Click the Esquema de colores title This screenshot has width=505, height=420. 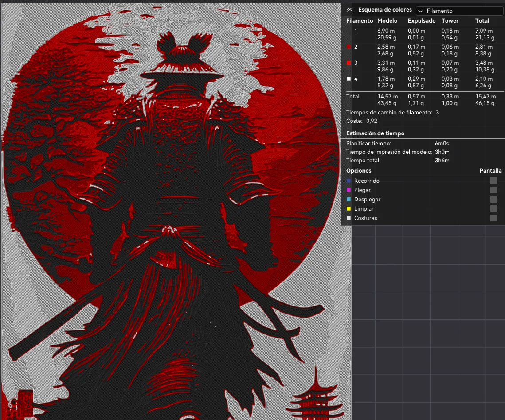tap(385, 10)
